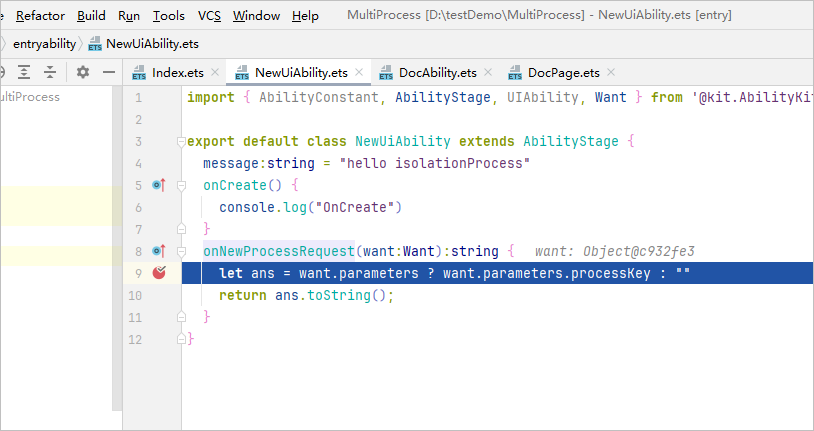Viewport: 814px width, 431px height.
Task: Click the override gutter icon beside onNewProcessRequest
Action: 158,251
